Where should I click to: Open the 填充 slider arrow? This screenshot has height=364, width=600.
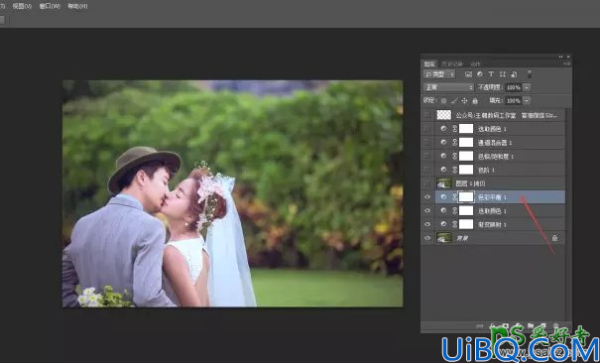tap(527, 100)
